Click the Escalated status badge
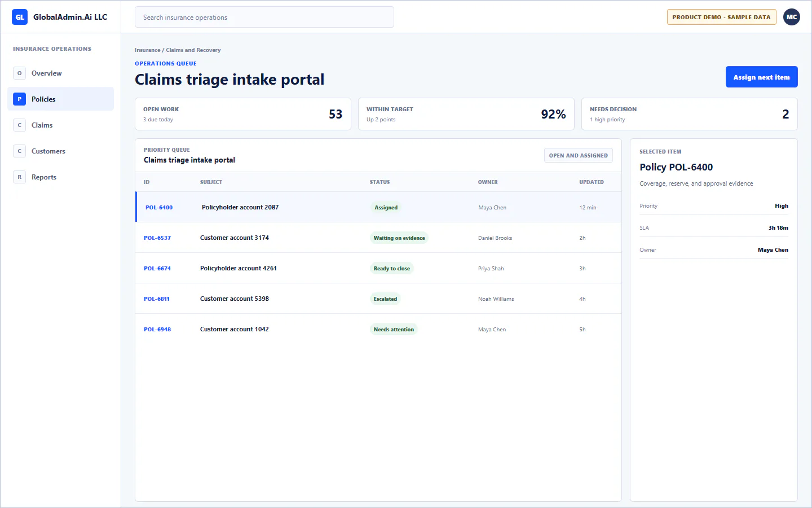This screenshot has width=812, height=508. (385, 299)
